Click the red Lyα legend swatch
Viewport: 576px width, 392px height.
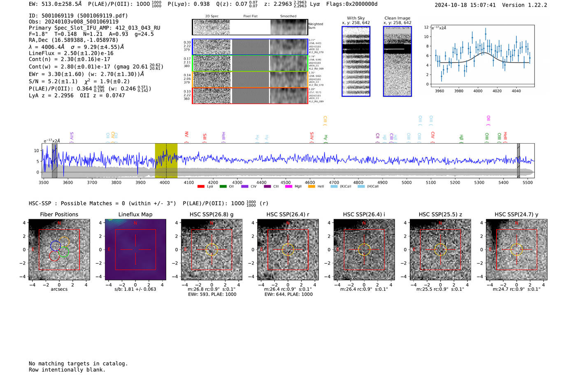(201, 186)
